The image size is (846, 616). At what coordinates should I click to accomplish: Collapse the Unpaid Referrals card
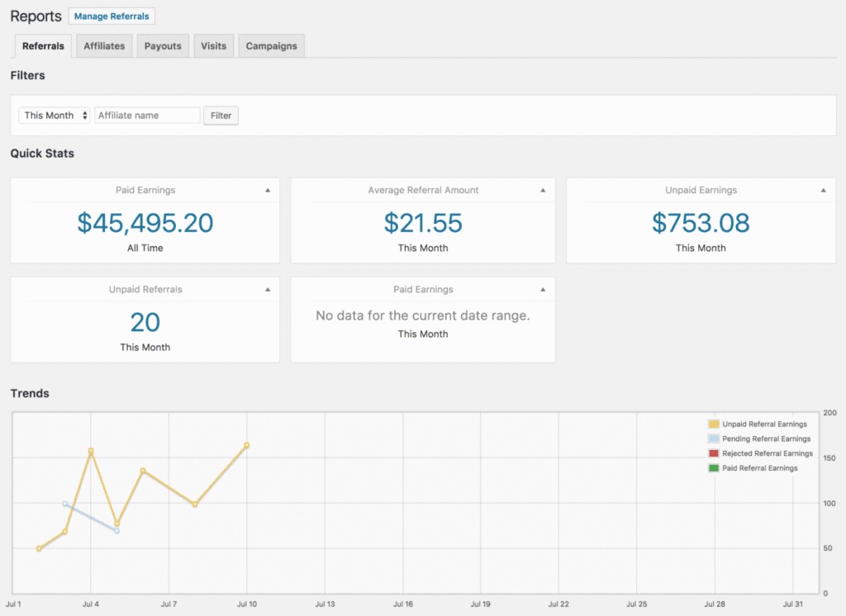point(267,290)
